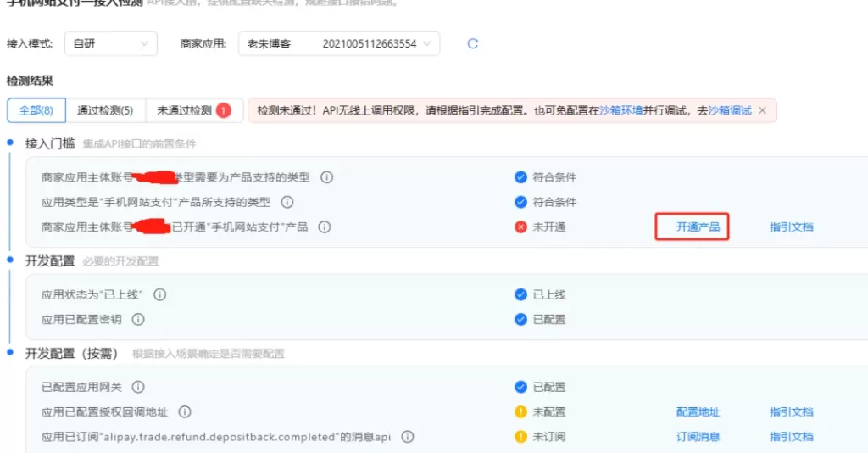Click the 开通产品 link

pos(697,227)
